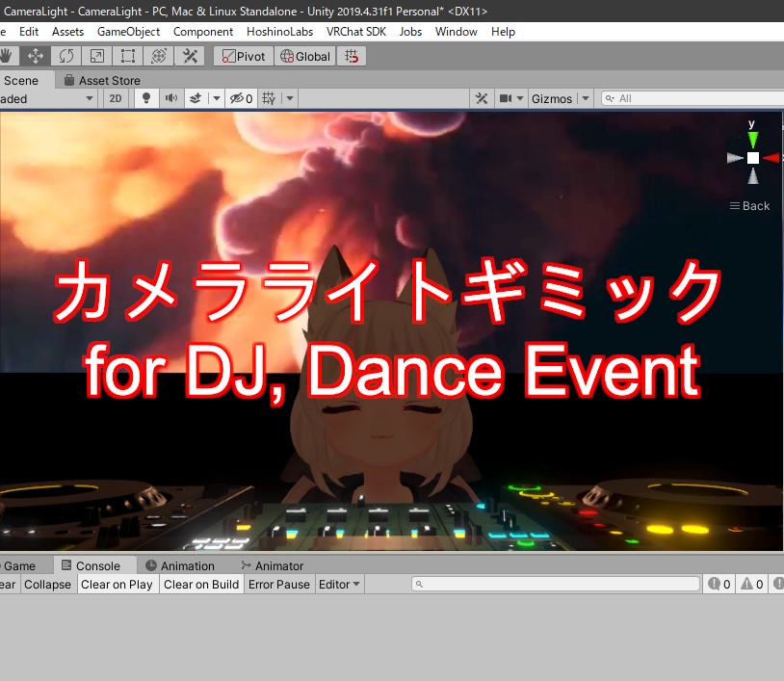Click the Clear on Play button
The height and width of the screenshot is (681, 784).
click(x=117, y=584)
